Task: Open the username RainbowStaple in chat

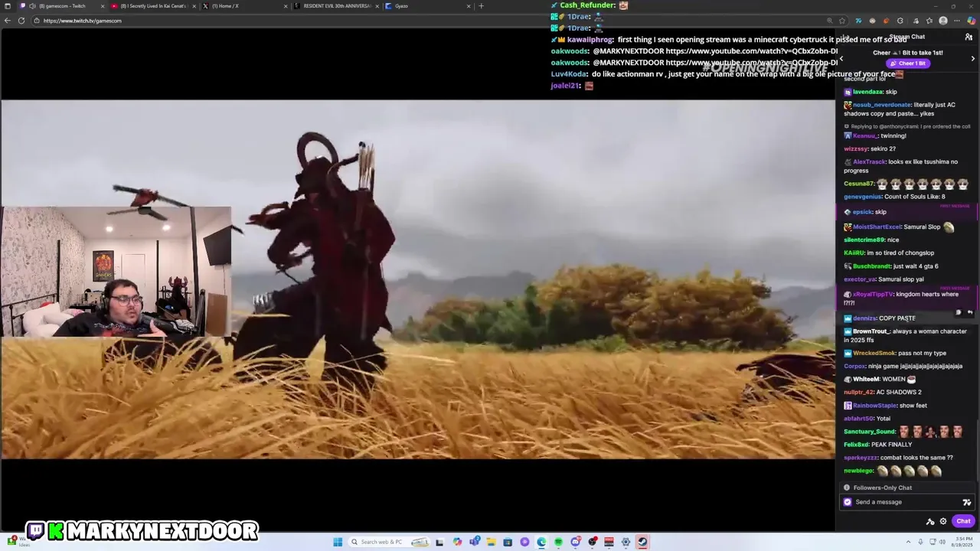Action: click(874, 406)
